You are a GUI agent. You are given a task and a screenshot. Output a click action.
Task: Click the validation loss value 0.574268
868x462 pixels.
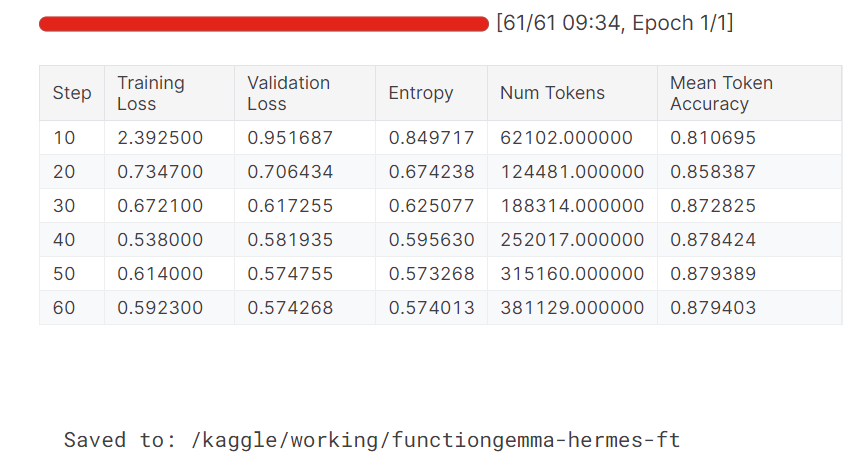290,308
